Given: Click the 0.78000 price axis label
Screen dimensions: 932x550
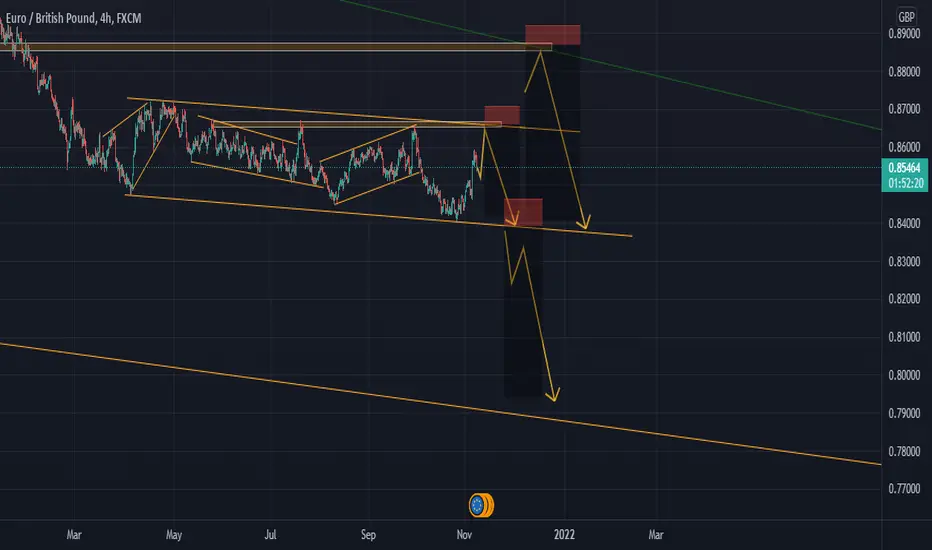Looking at the screenshot, I should click(904, 451).
